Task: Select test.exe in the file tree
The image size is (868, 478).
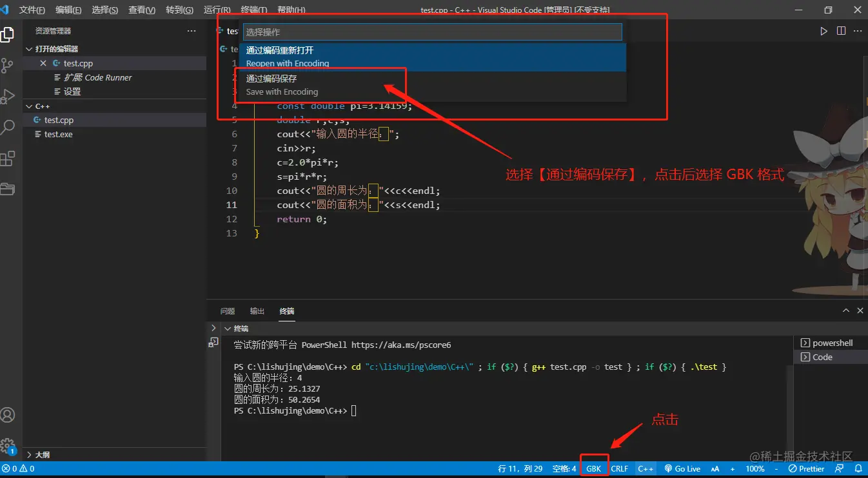Action: 115,135
